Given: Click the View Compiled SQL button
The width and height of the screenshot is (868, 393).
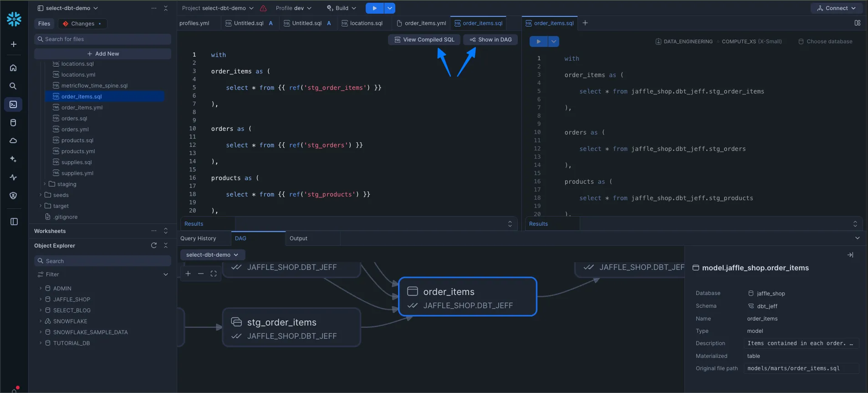Looking at the screenshot, I should tap(424, 40).
